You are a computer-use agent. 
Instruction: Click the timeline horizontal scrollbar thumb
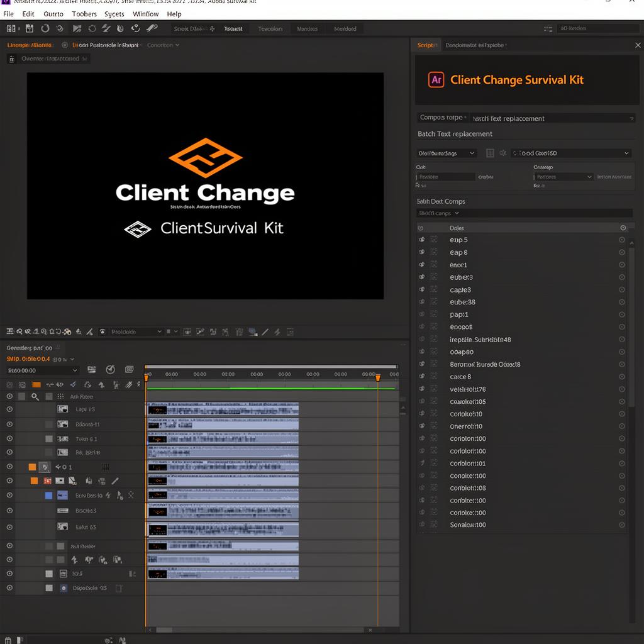pyautogui.click(x=164, y=630)
